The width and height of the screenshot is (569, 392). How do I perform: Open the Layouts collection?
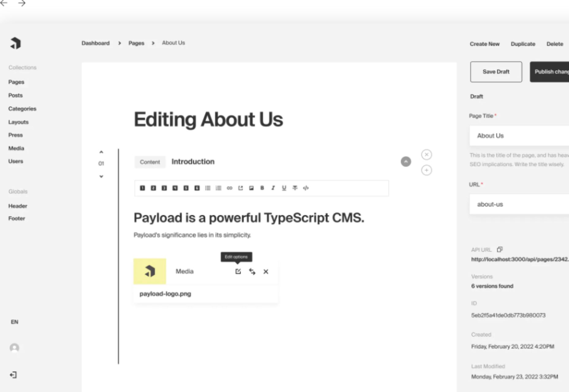coord(18,122)
